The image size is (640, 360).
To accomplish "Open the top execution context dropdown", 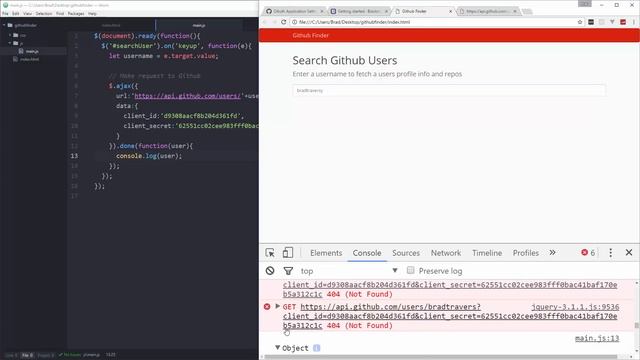I will coord(349,271).
